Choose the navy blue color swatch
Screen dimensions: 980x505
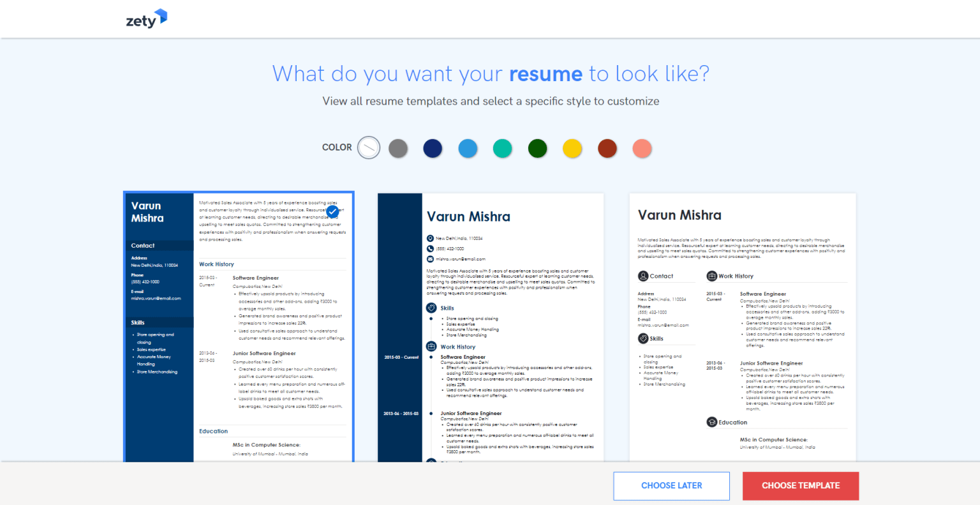coord(433,148)
